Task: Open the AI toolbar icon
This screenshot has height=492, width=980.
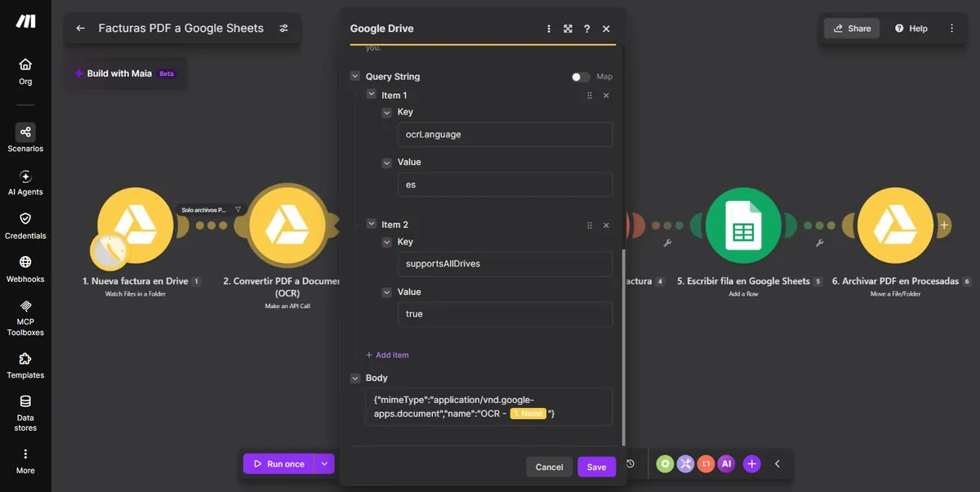Action: click(x=727, y=463)
